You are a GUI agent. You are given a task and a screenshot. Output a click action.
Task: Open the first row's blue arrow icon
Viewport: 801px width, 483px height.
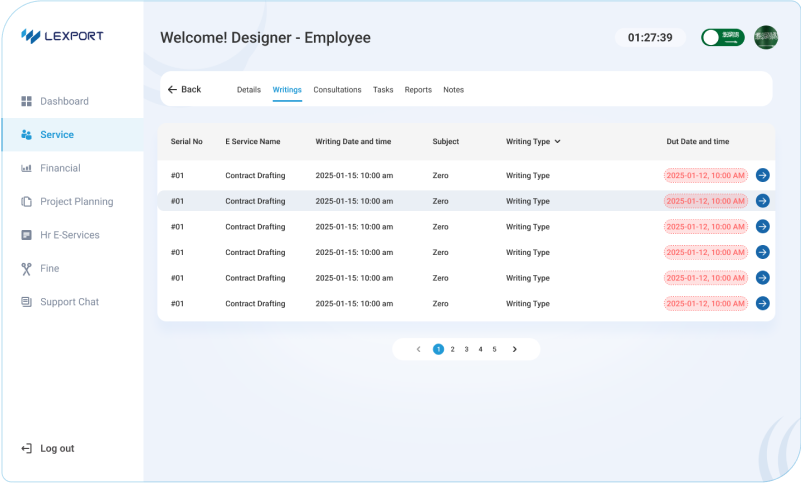pyautogui.click(x=762, y=175)
